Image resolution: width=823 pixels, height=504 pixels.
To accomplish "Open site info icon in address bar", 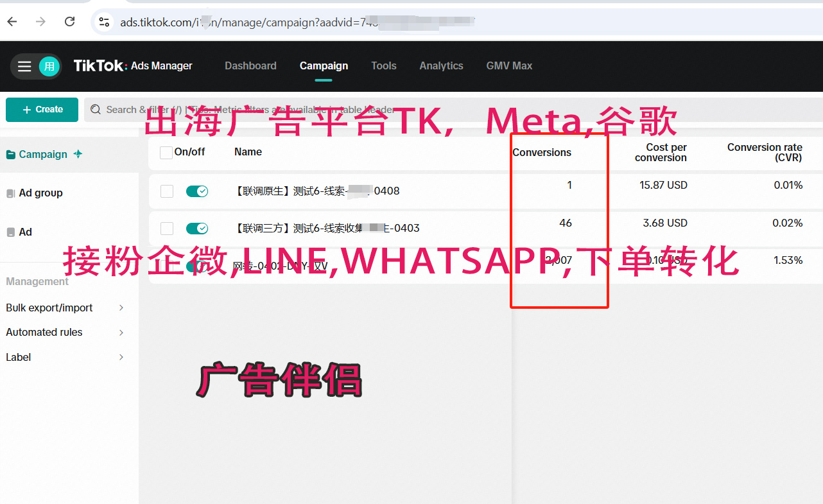I will (x=104, y=22).
